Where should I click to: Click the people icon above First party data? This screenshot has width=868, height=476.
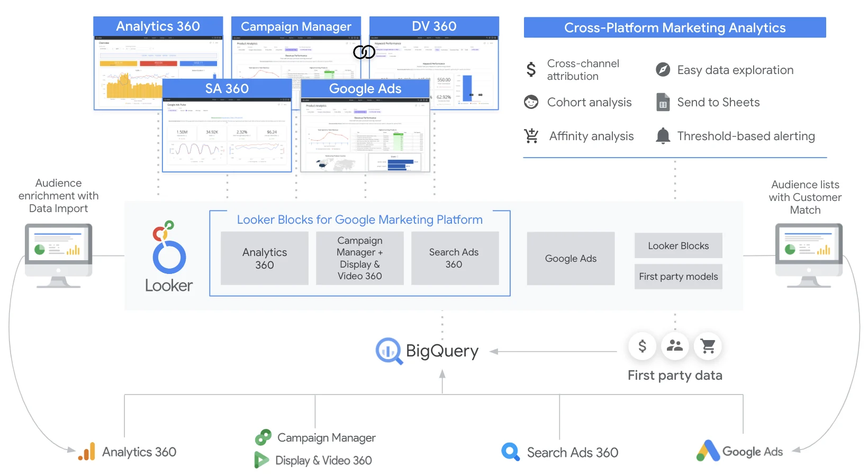tap(674, 346)
